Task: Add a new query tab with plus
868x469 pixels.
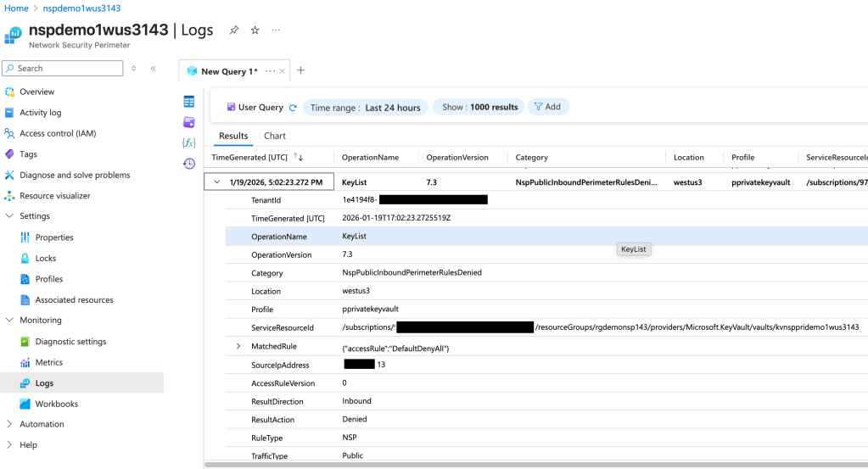Action: point(300,71)
